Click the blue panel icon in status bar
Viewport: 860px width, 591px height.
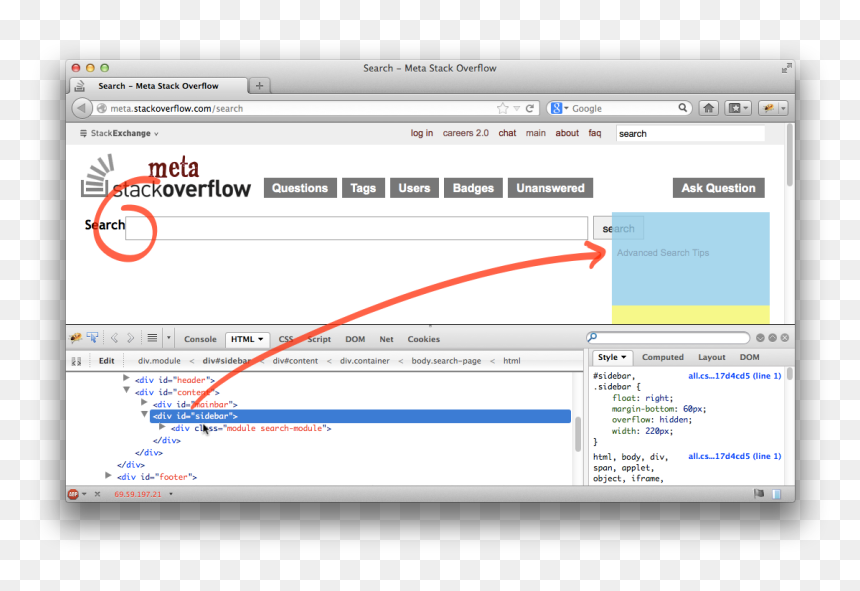coord(777,494)
